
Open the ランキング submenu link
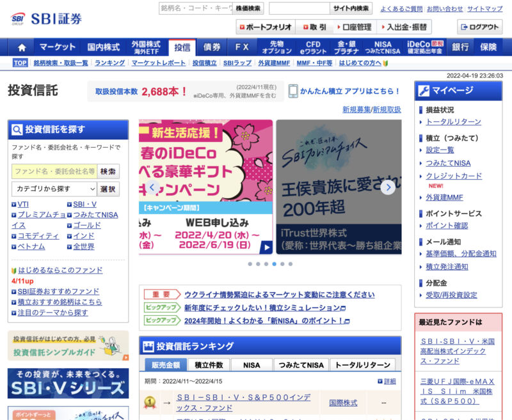tap(109, 63)
